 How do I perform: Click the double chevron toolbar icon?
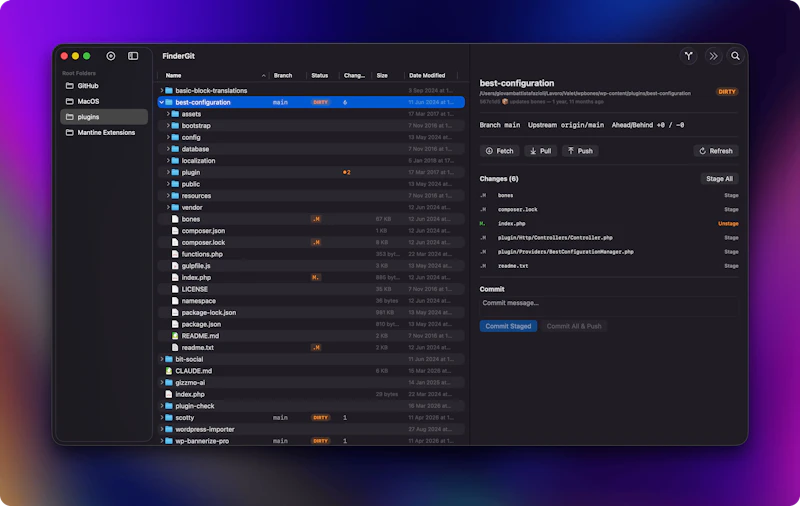pos(713,56)
